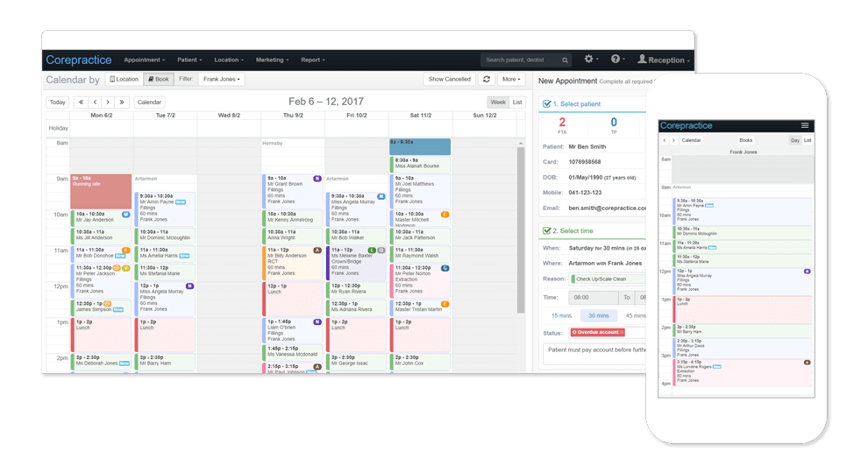Open the Patient menu
The image size is (868, 473).
pyautogui.click(x=189, y=60)
